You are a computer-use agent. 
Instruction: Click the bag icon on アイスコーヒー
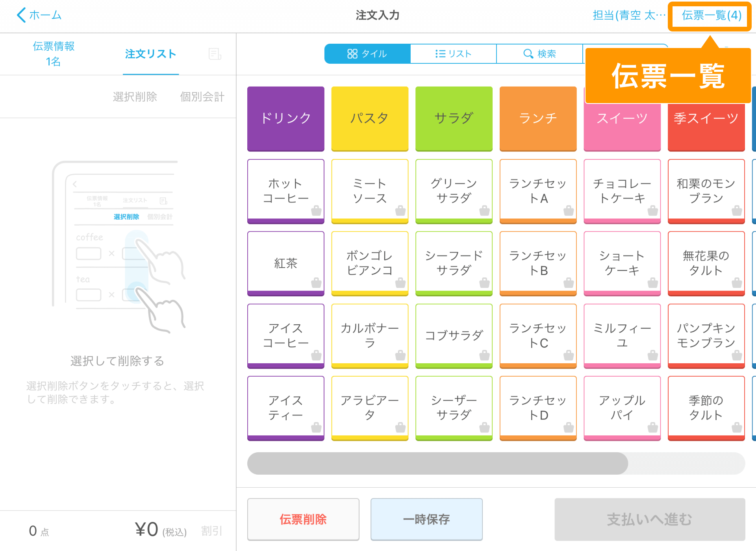click(316, 355)
